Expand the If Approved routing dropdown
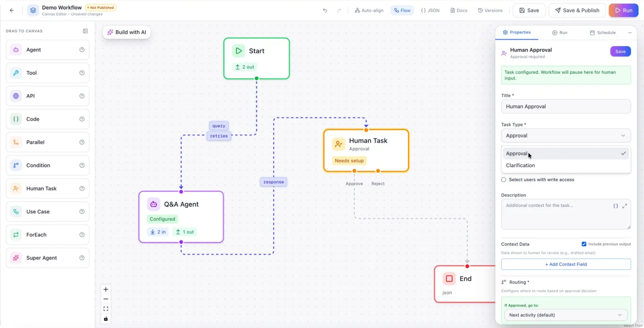 click(566, 315)
